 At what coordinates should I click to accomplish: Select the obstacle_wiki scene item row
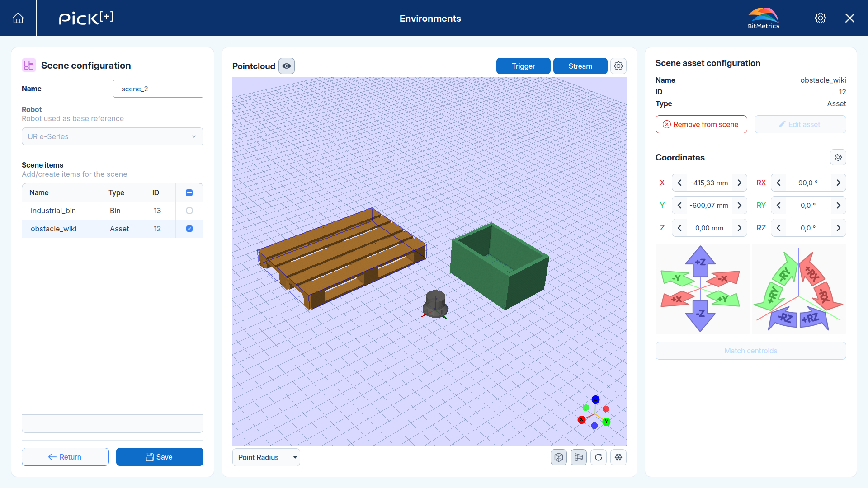point(113,229)
